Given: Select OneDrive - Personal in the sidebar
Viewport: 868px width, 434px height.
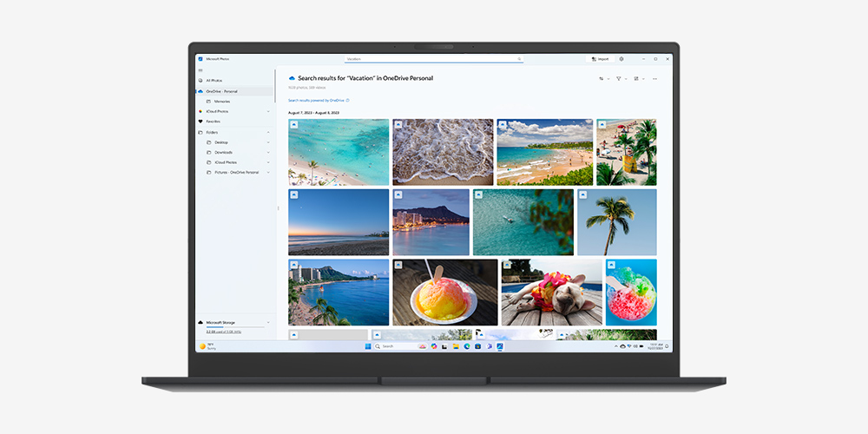Looking at the screenshot, I should (234, 91).
